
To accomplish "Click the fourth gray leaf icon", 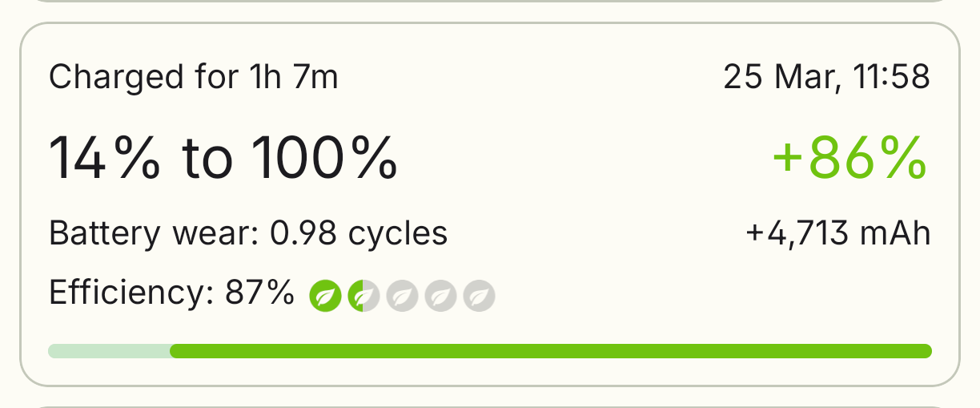I will click(440, 297).
